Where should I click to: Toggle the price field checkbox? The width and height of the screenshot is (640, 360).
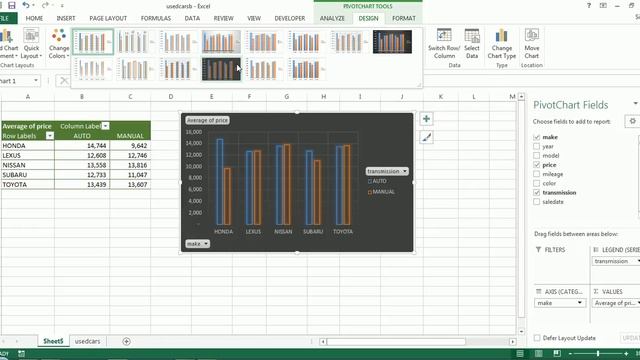coord(536,165)
